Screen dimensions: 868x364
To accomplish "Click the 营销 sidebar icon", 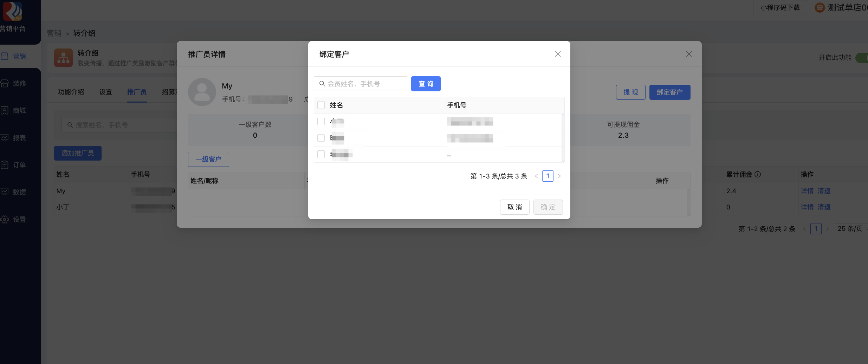I will (x=5, y=56).
